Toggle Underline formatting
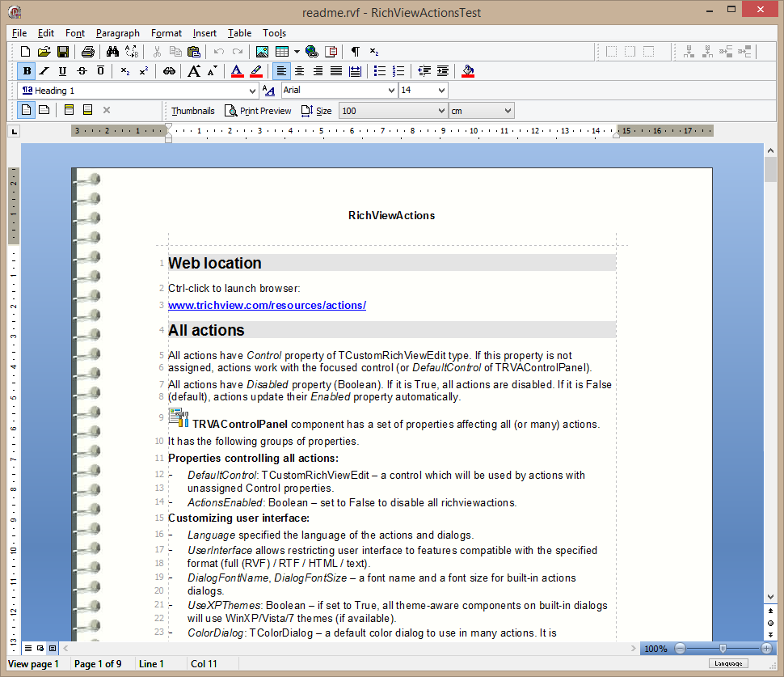 point(62,71)
